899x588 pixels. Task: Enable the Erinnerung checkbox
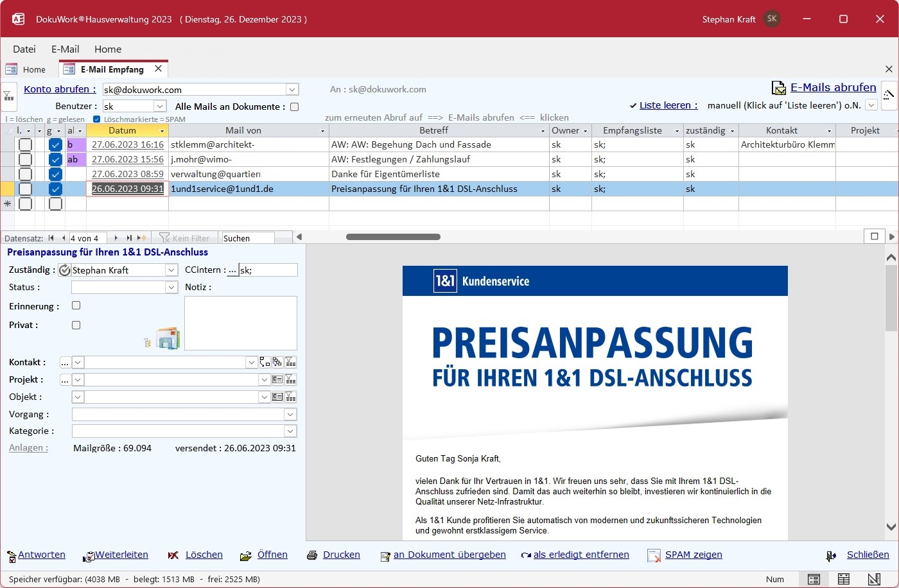tap(76, 306)
